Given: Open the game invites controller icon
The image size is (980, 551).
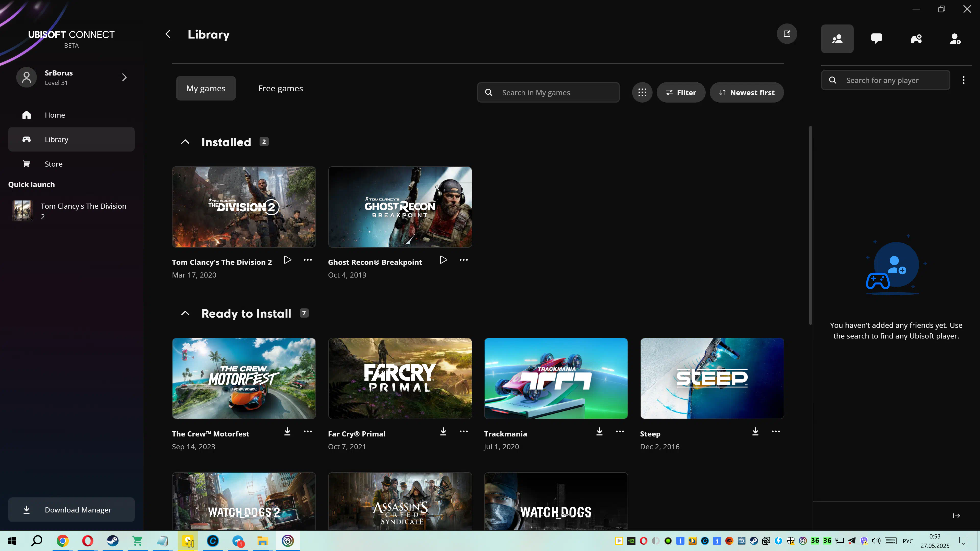Looking at the screenshot, I should point(916,39).
